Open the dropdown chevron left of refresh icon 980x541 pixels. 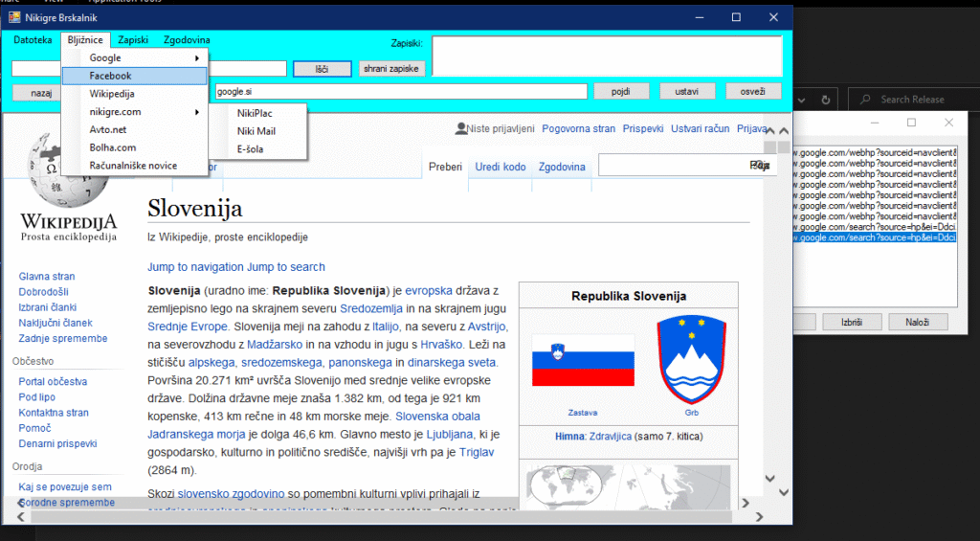[802, 100]
